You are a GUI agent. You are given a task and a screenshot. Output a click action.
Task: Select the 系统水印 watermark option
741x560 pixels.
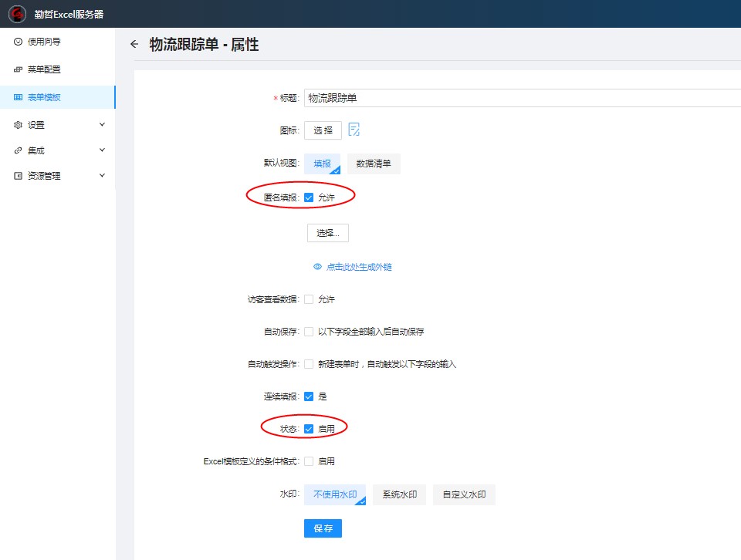400,494
